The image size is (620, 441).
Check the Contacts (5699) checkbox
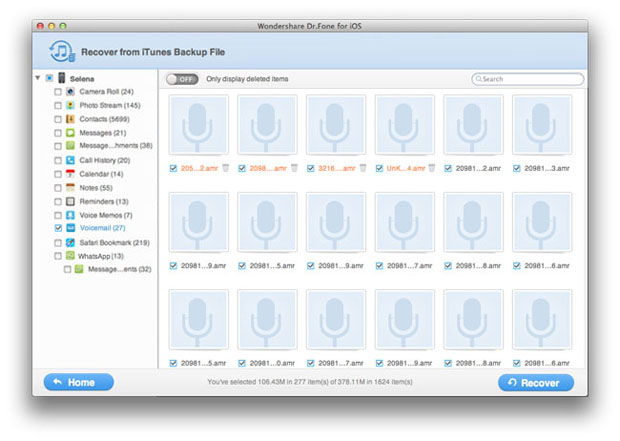pyautogui.click(x=58, y=119)
